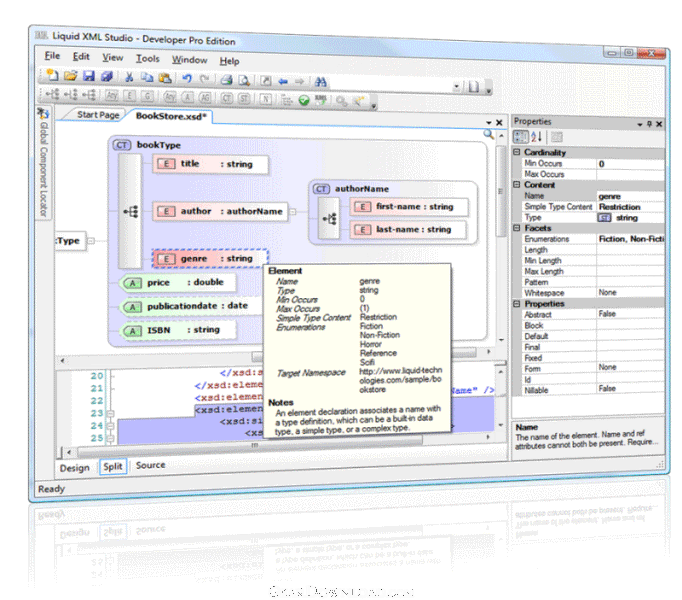This screenshot has height=600, width=682.
Task: Click the AG attribute group toolbar icon
Action: pos(205,97)
